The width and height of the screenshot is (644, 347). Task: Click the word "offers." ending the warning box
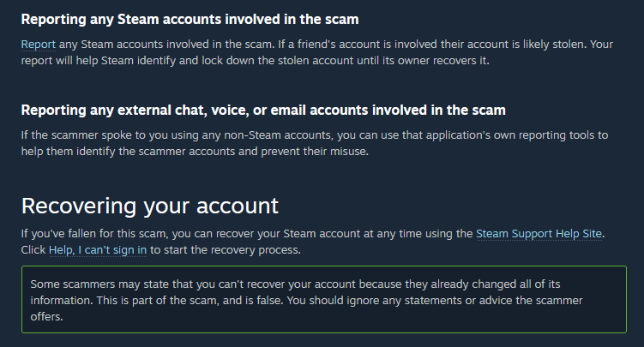click(47, 317)
